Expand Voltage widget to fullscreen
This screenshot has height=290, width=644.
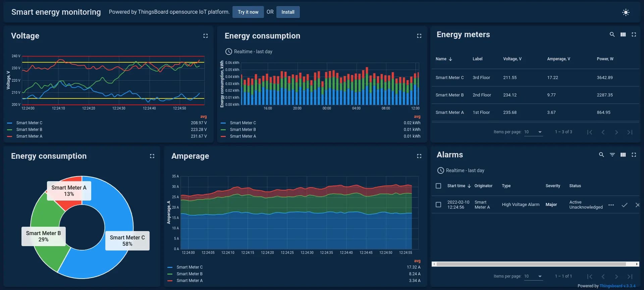point(205,36)
